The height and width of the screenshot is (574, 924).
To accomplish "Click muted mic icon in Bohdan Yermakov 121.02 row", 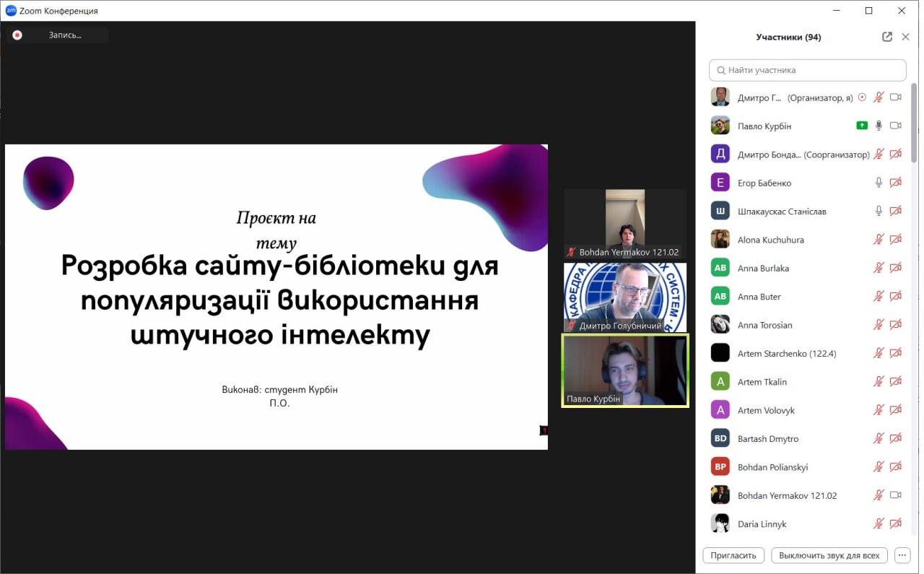I will 879,495.
